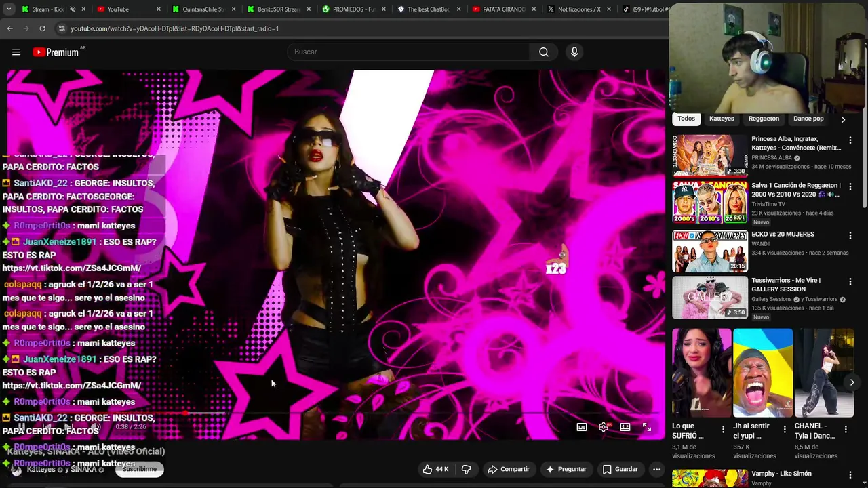
Task: Show more filter chips with right arrow
Action: tap(843, 119)
